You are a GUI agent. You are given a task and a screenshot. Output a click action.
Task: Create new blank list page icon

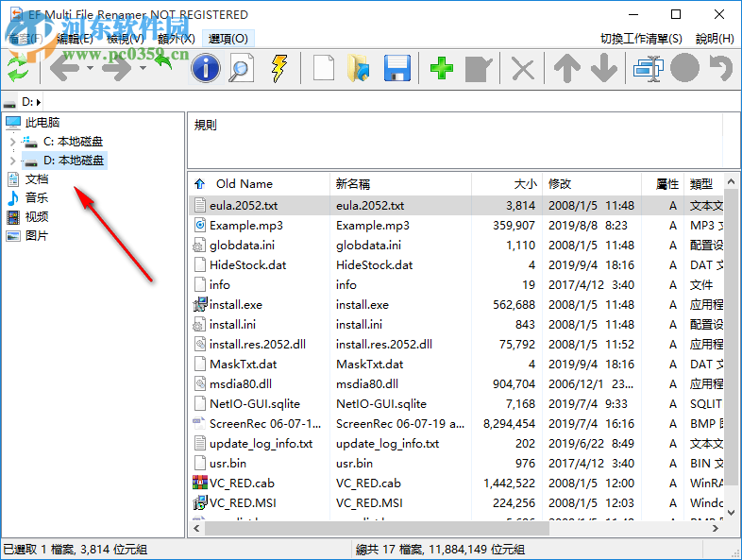(324, 69)
